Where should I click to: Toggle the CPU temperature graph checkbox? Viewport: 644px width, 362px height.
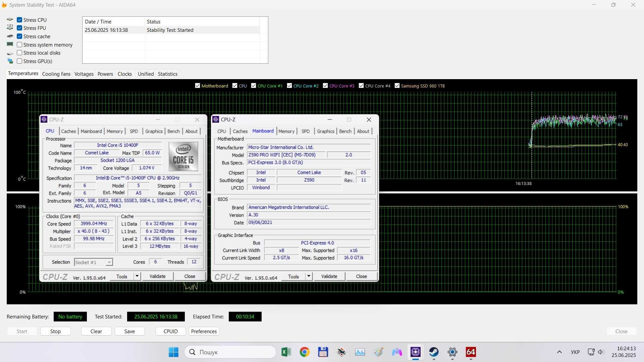coord(235,85)
